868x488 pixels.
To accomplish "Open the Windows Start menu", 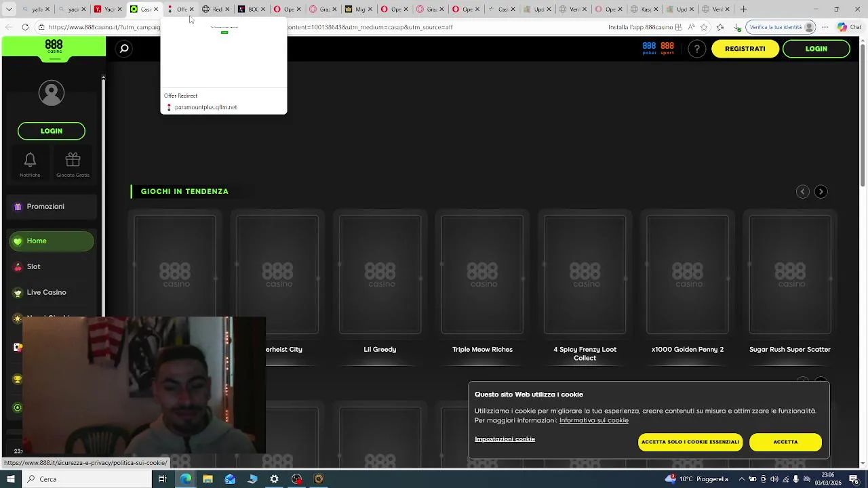I will [11, 479].
